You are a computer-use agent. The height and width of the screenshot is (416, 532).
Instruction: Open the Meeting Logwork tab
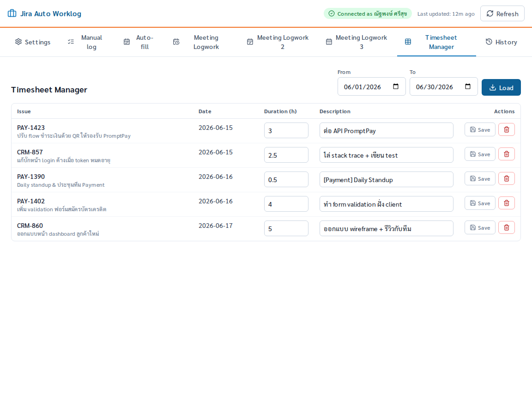(201, 42)
